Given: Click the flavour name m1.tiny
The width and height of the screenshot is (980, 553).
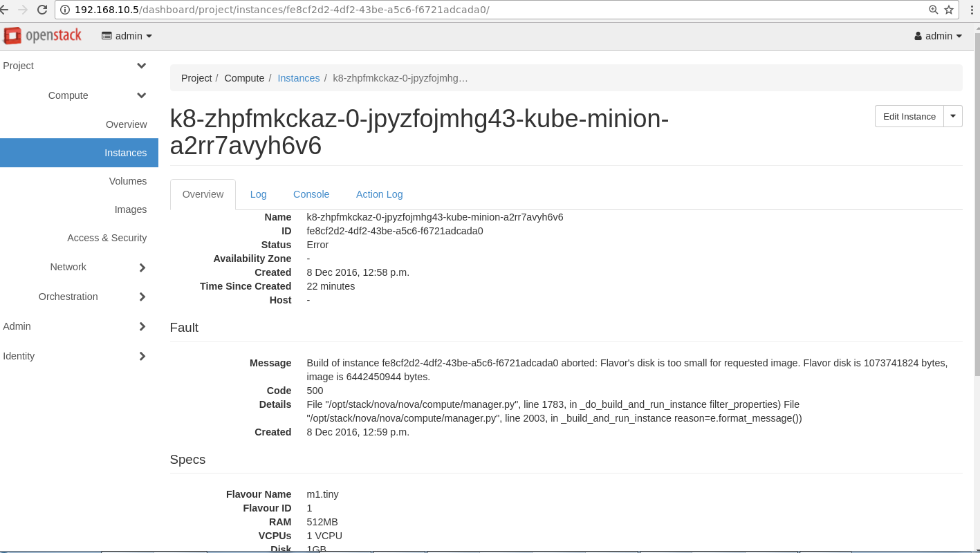Looking at the screenshot, I should (x=323, y=494).
